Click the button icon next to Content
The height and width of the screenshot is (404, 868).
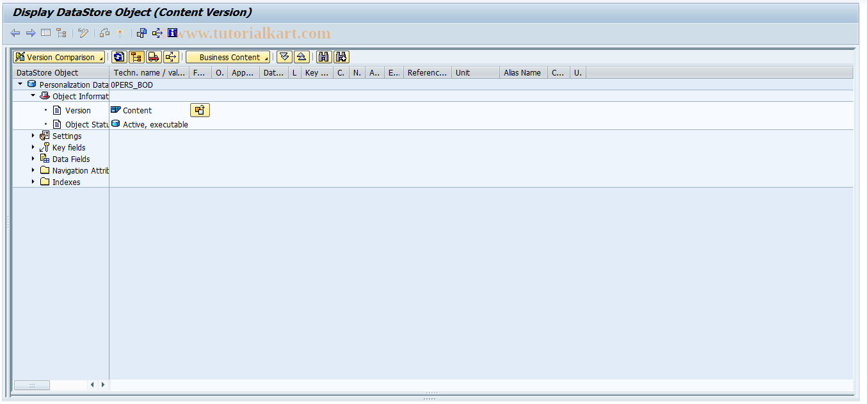[200, 110]
